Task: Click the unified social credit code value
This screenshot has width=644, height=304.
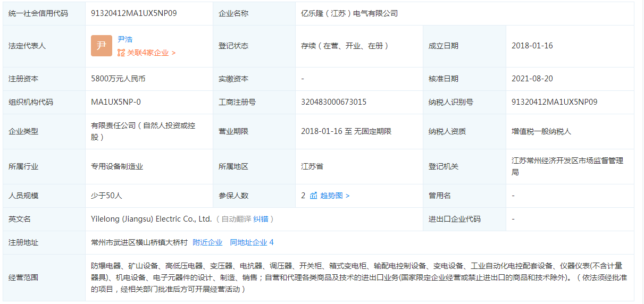Action: (134, 13)
